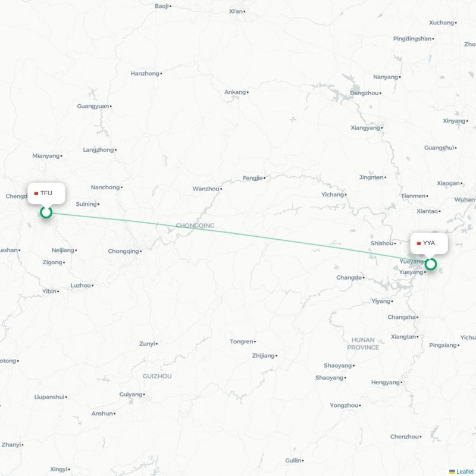Click the Guiyang city label
This screenshot has width=476, height=476.
pyautogui.click(x=130, y=394)
